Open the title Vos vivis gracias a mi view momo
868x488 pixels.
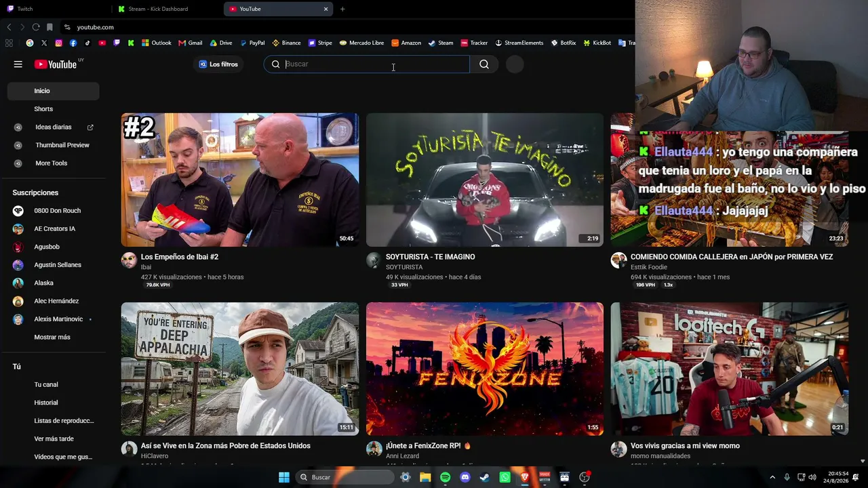(685, 446)
